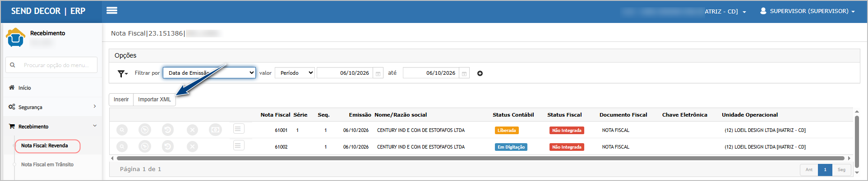Click the history icon for nota 61001

pos(168,130)
